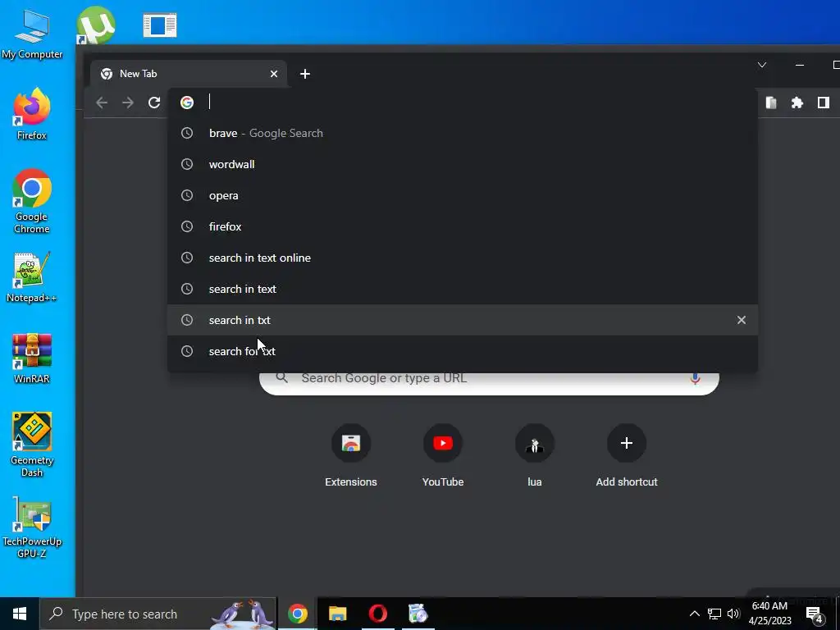Select 'firefox' suggestion
The width and height of the screenshot is (840, 630).
pyautogui.click(x=463, y=226)
